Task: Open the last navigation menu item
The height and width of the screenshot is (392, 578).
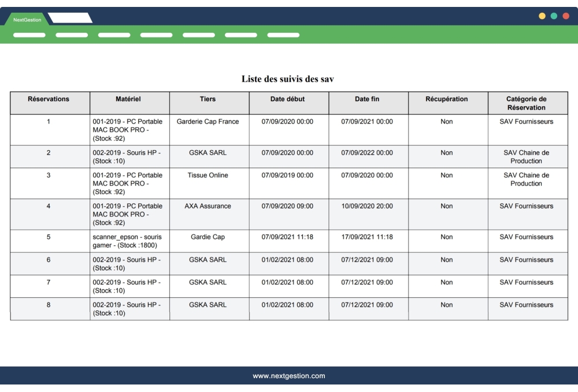Action: pos(283,35)
